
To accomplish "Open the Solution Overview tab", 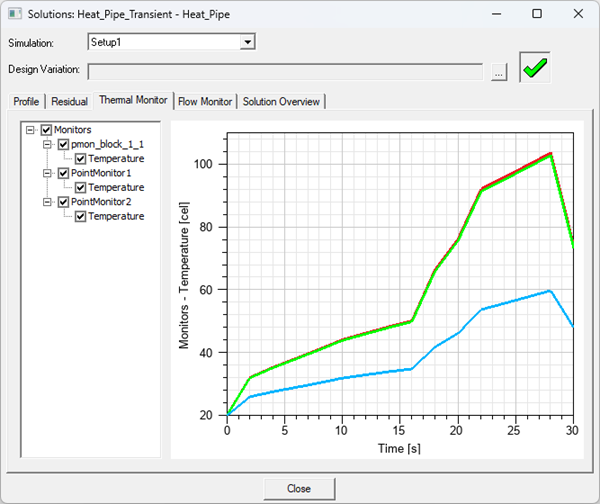I will click(x=281, y=101).
